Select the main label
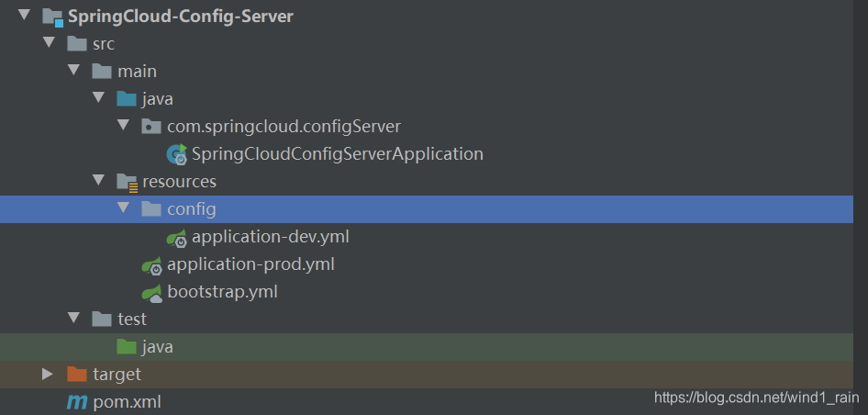The image size is (868, 415). (x=137, y=72)
